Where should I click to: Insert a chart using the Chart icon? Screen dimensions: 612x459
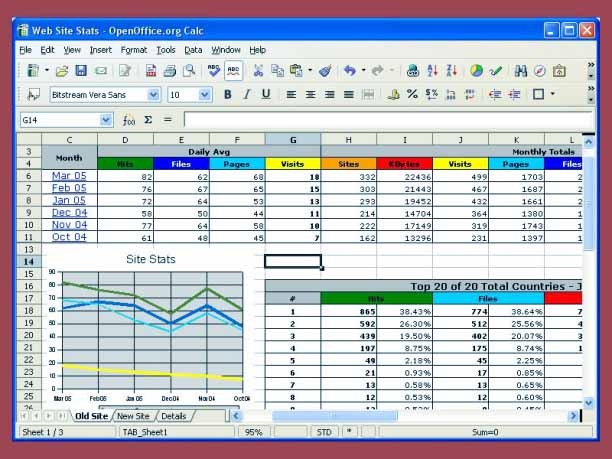click(476, 71)
